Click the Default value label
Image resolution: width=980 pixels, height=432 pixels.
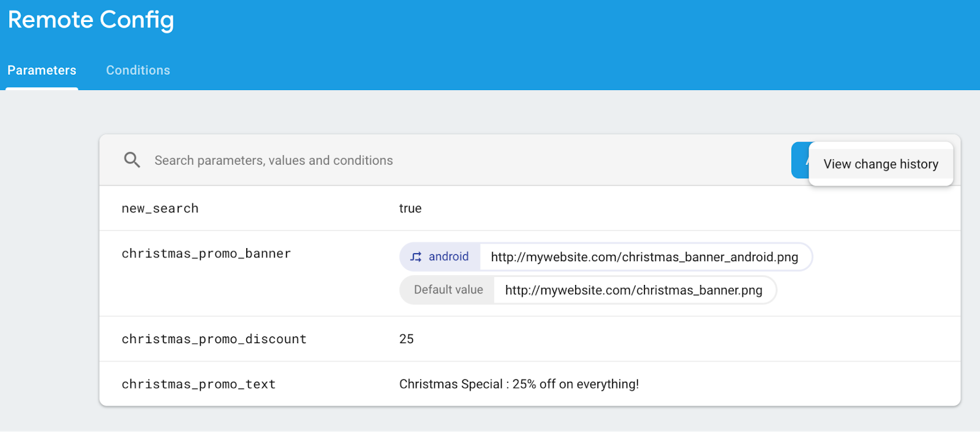pyautogui.click(x=448, y=290)
